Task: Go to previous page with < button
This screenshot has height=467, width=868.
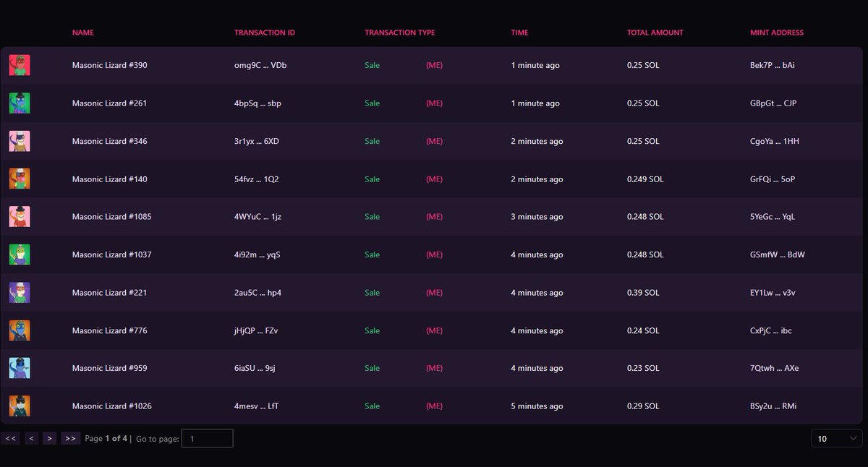Action: coord(31,438)
